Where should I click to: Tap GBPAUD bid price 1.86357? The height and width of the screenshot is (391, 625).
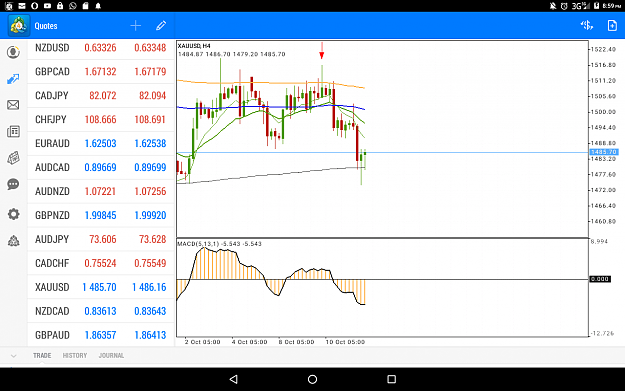[x=100, y=335]
